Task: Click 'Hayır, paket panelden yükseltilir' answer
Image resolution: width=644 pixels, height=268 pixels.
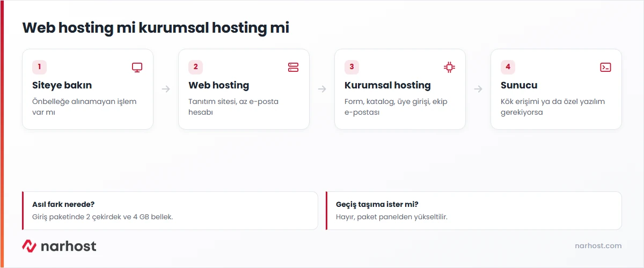Action: pos(392,217)
